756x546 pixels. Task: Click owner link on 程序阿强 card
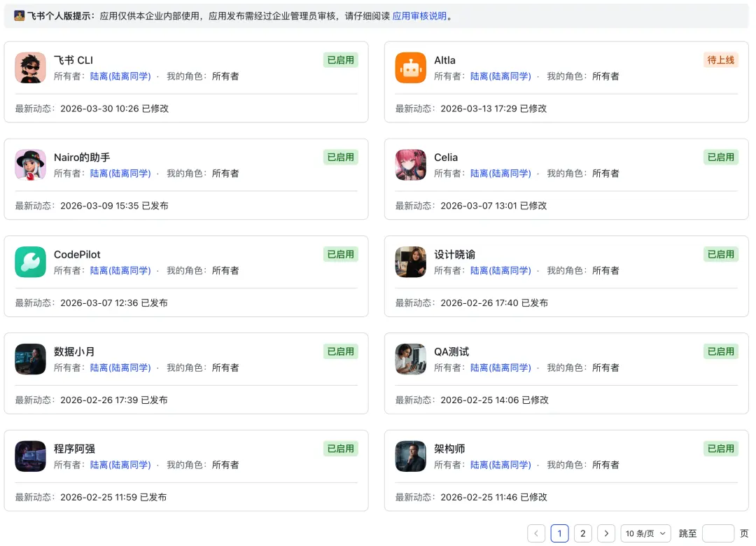pos(120,465)
